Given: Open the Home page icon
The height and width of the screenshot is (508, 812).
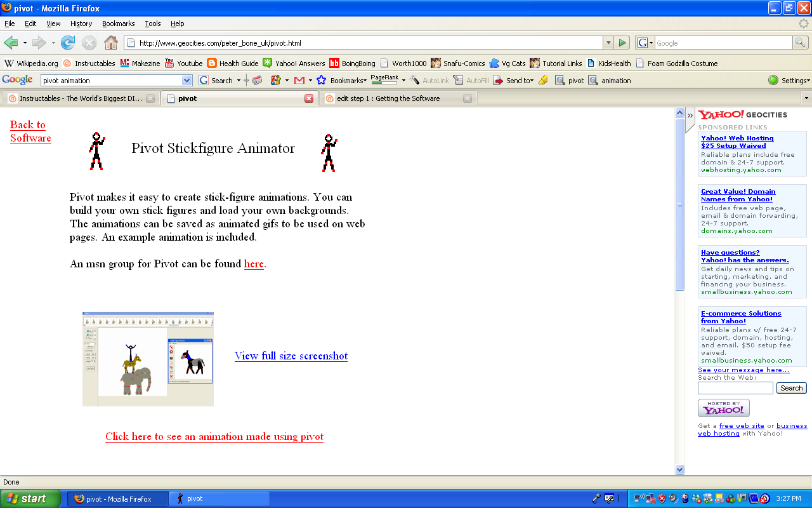Looking at the screenshot, I should click(111, 43).
